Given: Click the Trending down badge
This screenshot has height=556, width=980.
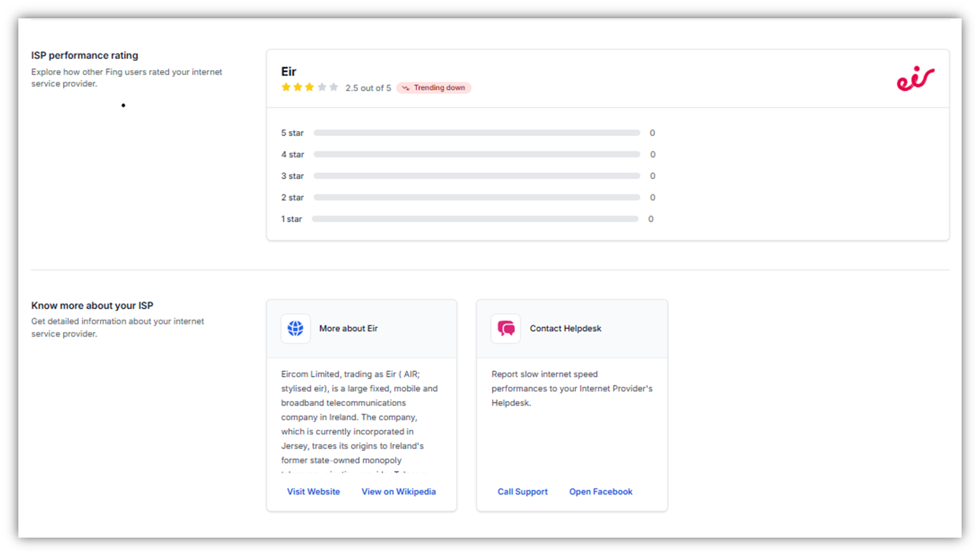Looking at the screenshot, I should tap(434, 88).
